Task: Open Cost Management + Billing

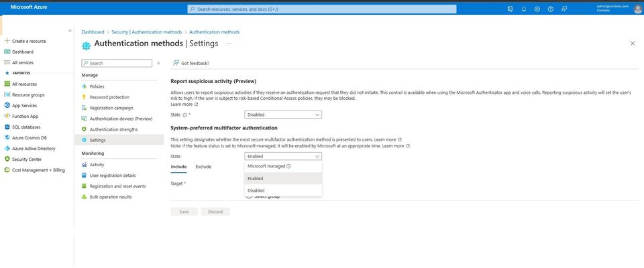Action: (38, 170)
